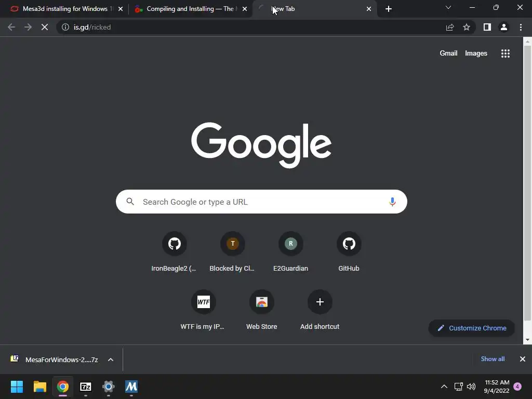The height and width of the screenshot is (399, 532).
Task: Open the Chrome side panel
Action: (x=487, y=27)
